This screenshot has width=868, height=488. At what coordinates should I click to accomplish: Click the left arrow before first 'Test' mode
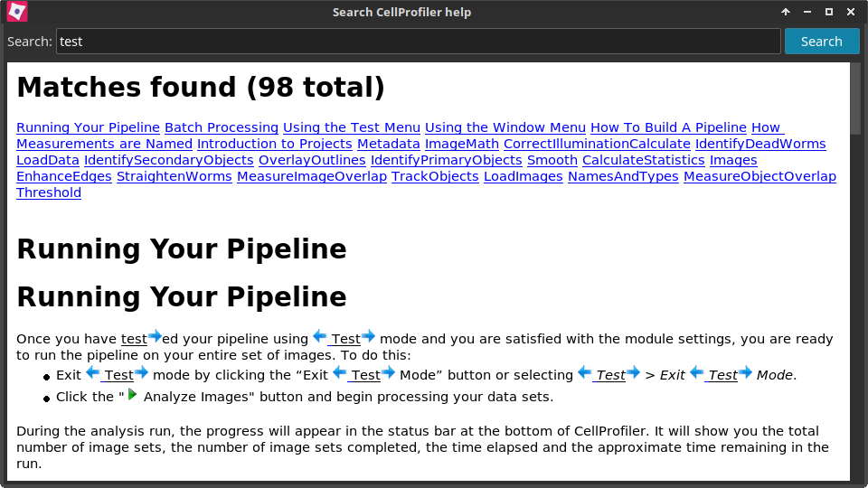point(319,335)
